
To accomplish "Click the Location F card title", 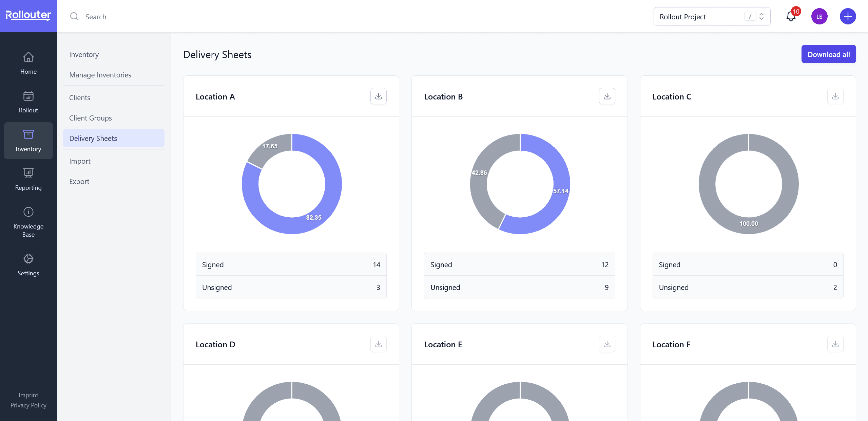I will click(671, 344).
